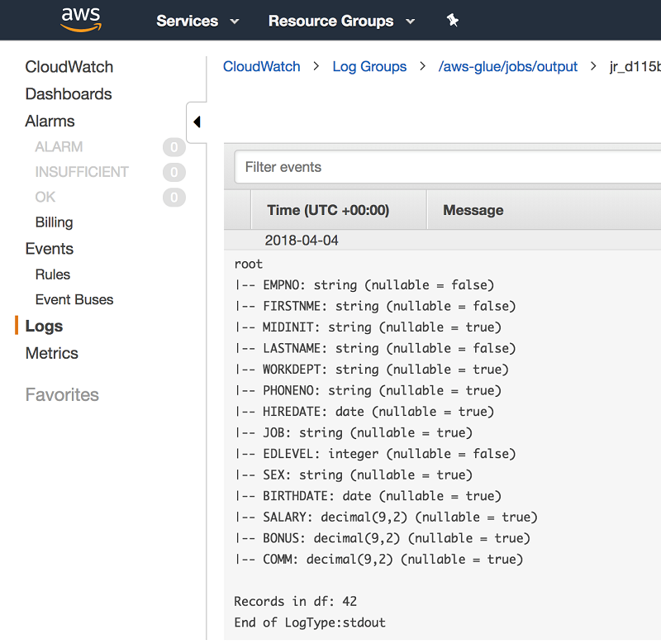Click the Time (UTC +00:00) column header
The height and width of the screenshot is (644, 661).
(328, 210)
